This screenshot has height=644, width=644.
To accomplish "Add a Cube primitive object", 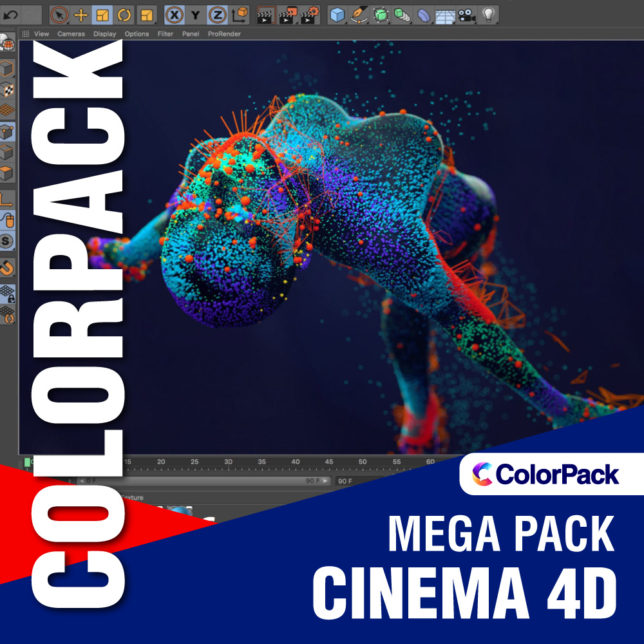I will coord(337,14).
